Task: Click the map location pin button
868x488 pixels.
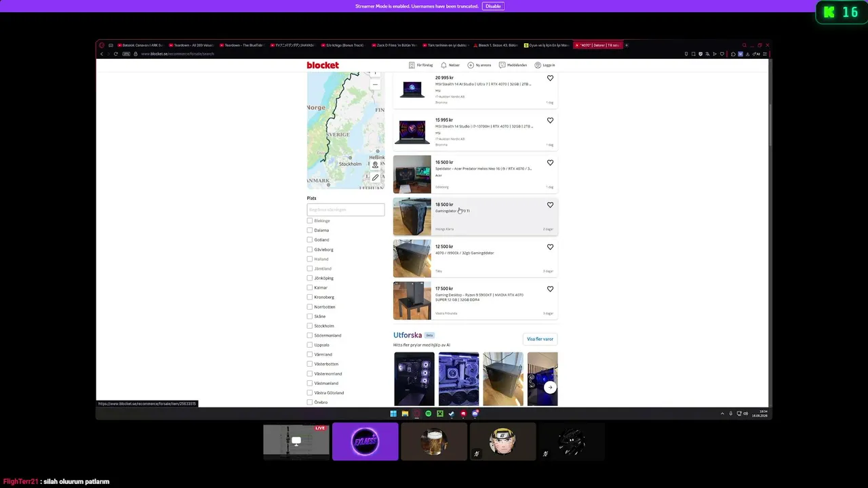Action: coord(375,165)
